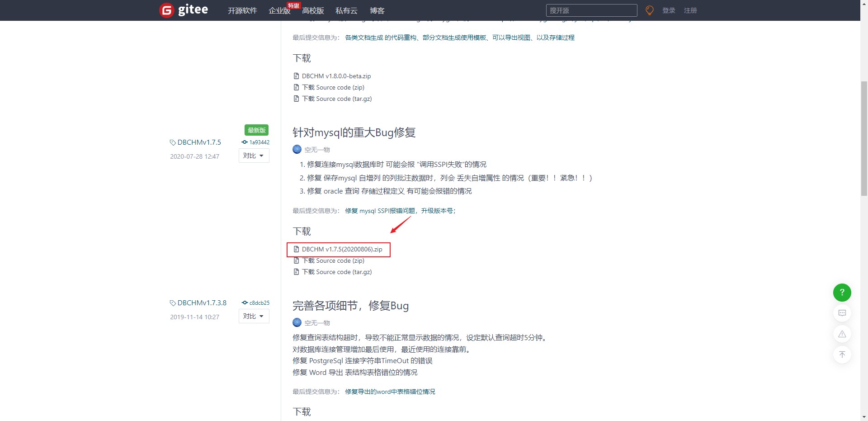This screenshot has height=421, width=868.
Task: Click author avatar under mysql Bug修复 release
Action: (x=297, y=149)
